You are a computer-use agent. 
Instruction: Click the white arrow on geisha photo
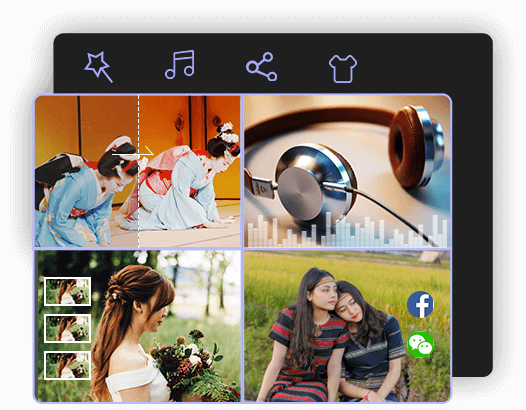point(133,152)
